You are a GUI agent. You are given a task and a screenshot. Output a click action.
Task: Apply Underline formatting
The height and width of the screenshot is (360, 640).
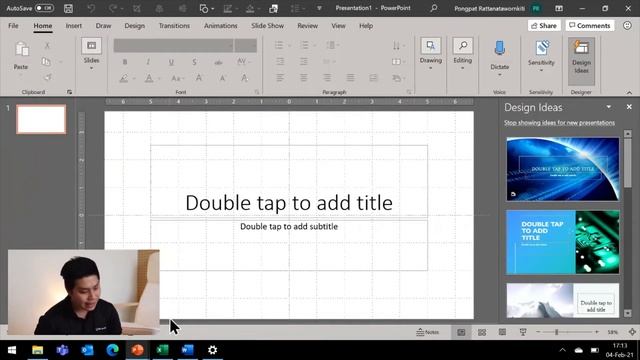(x=171, y=62)
